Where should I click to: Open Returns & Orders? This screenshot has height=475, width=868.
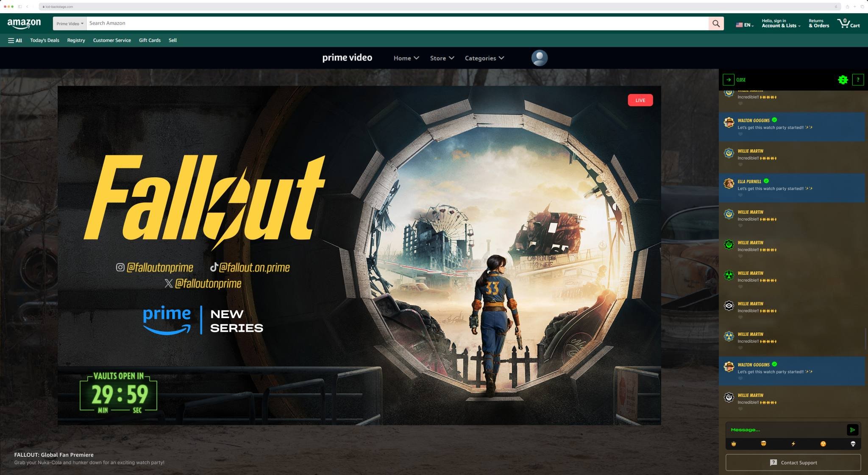(x=818, y=23)
